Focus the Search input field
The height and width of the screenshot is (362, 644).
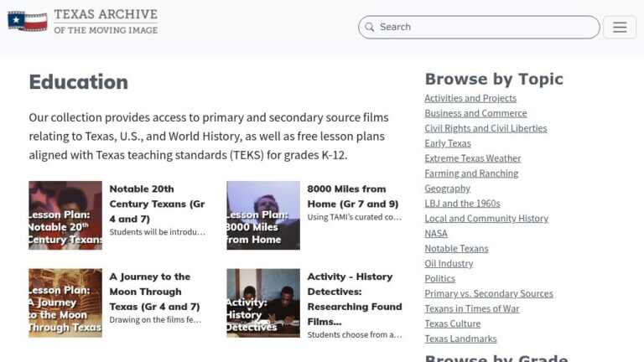(479, 27)
